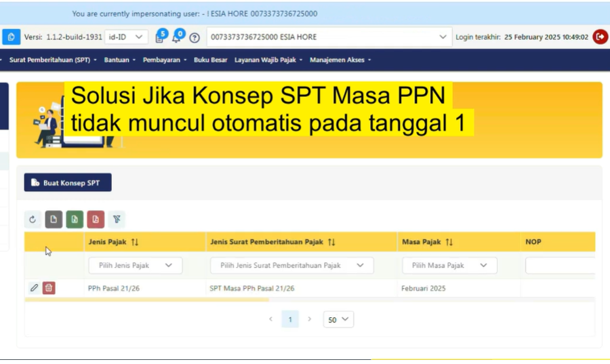Click the cell 'SPT Masa PPh Pasal 21/26'
Image resolution: width=610 pixels, height=364 pixels.
[x=251, y=288]
